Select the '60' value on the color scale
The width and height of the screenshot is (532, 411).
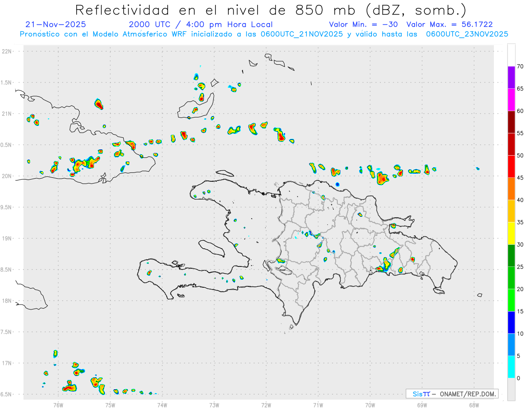(520, 111)
